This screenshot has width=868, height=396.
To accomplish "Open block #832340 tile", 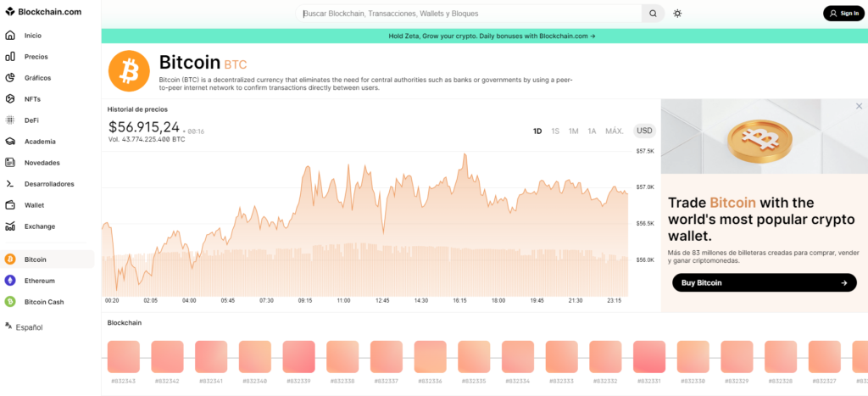I will pos(254,357).
